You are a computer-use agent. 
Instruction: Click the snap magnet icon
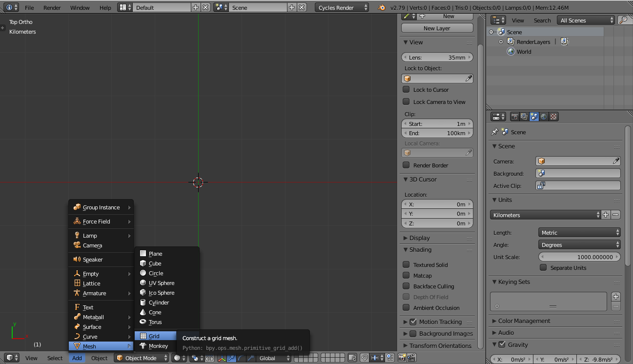coord(365,358)
